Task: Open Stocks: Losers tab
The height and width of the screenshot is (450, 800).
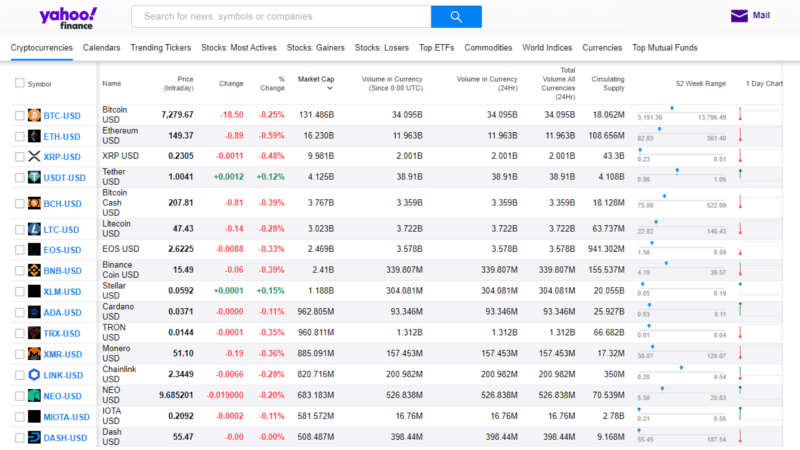Action: tap(382, 48)
